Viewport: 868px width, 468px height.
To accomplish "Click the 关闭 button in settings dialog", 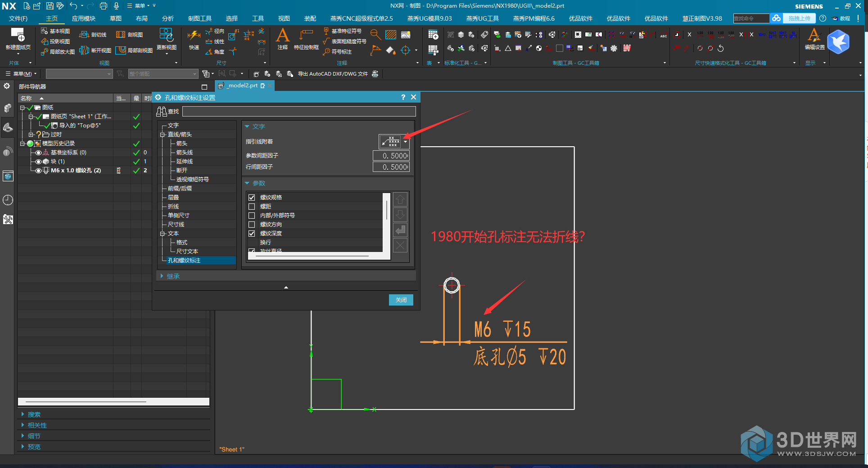I will [401, 300].
